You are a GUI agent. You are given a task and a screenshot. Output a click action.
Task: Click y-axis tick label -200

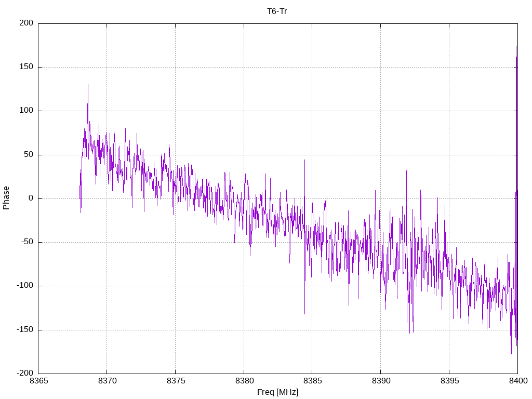tap(25, 374)
